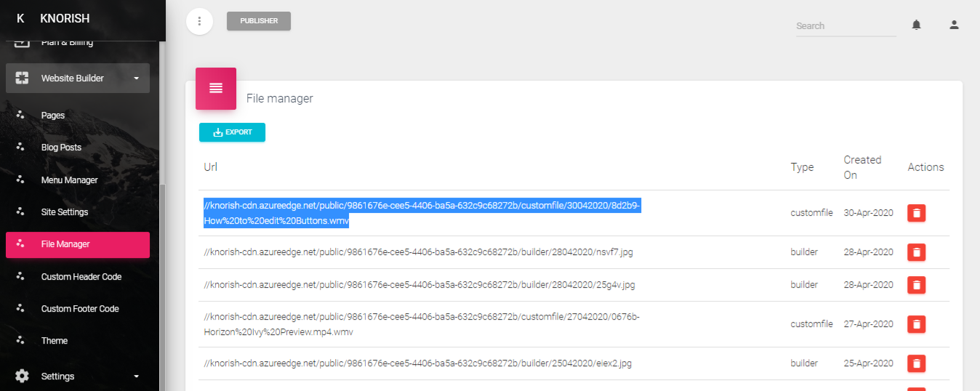
Task: Click the Settings gear icon in sidebar
Action: (22, 376)
